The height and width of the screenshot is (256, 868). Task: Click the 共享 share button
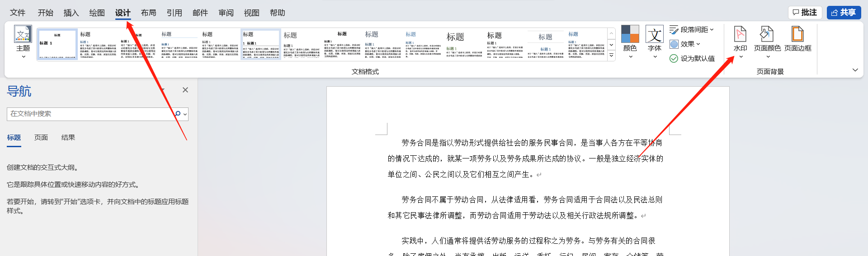point(844,13)
